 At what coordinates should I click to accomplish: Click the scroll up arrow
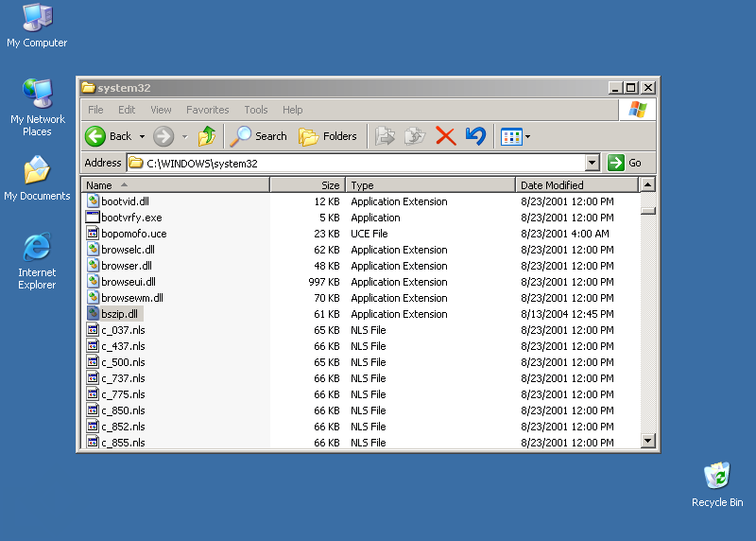click(x=648, y=184)
